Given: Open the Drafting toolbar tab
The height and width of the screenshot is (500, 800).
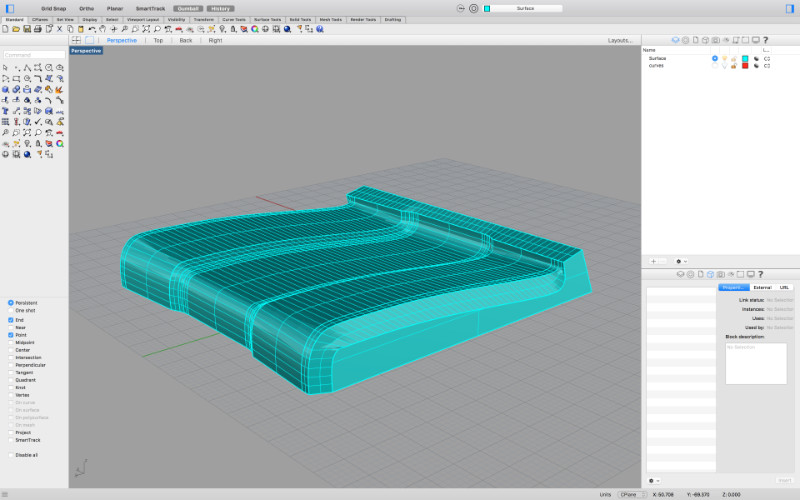Looking at the screenshot, I should pyautogui.click(x=393, y=19).
